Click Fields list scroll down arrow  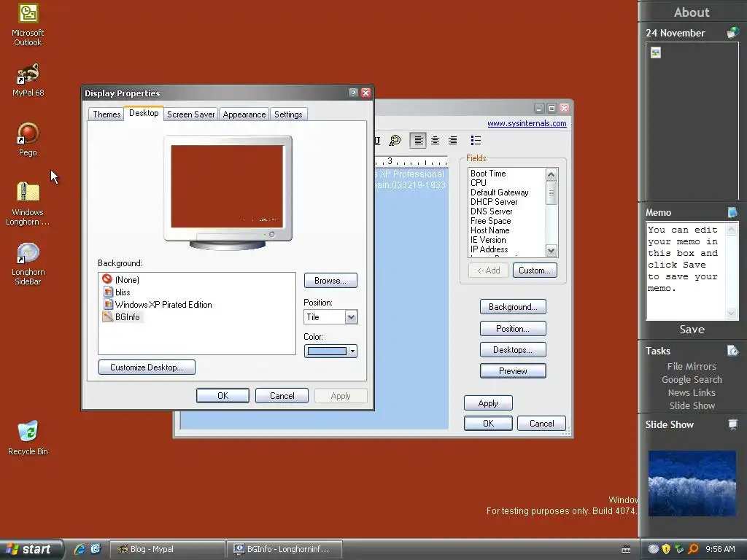[x=551, y=251]
